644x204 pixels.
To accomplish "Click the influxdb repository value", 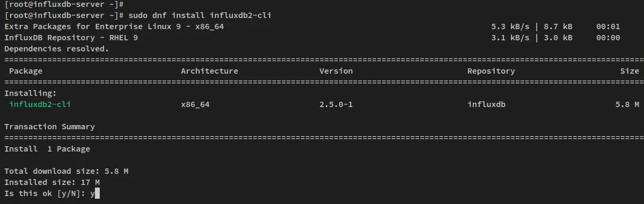I will pyautogui.click(x=486, y=105).
